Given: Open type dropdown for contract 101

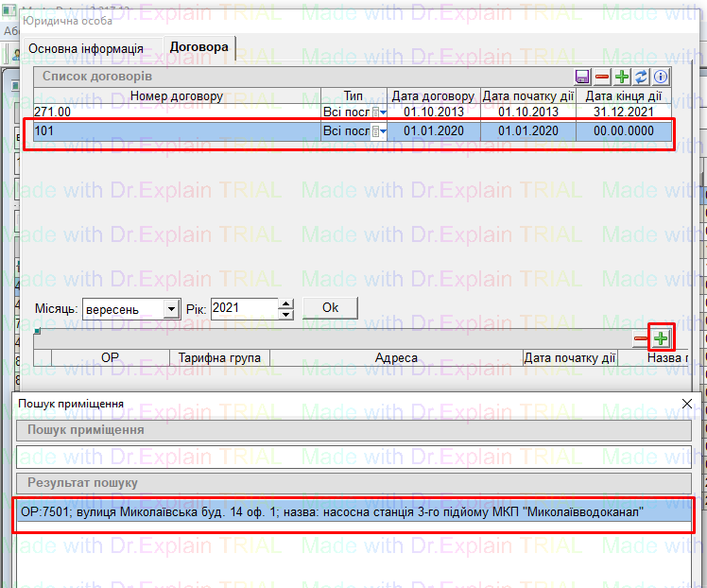Looking at the screenshot, I should [x=383, y=131].
